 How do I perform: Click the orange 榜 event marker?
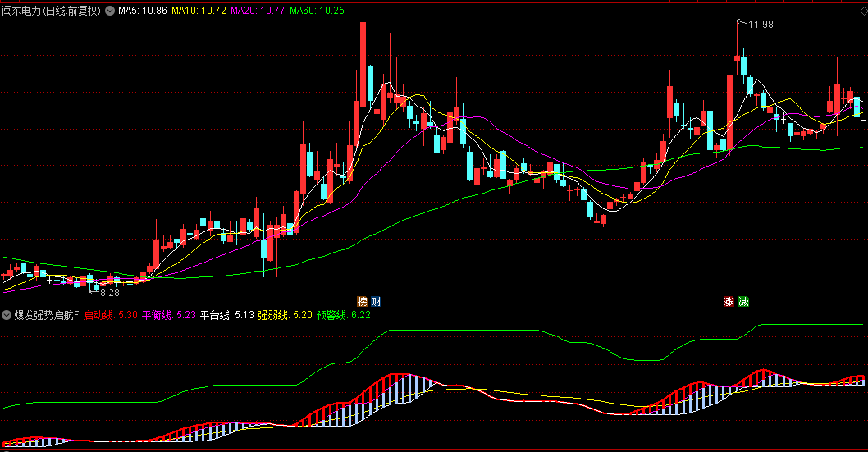pos(362,302)
